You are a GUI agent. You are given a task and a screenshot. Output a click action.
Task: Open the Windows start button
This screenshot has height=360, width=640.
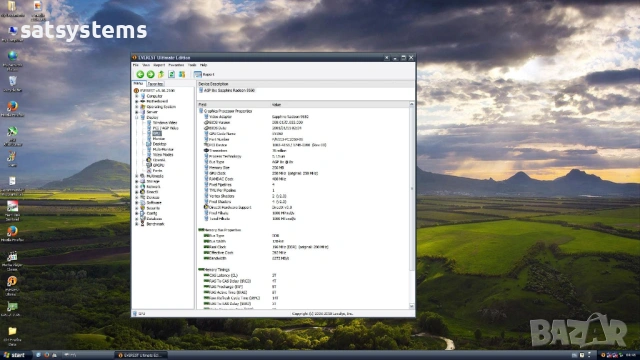[15, 355]
